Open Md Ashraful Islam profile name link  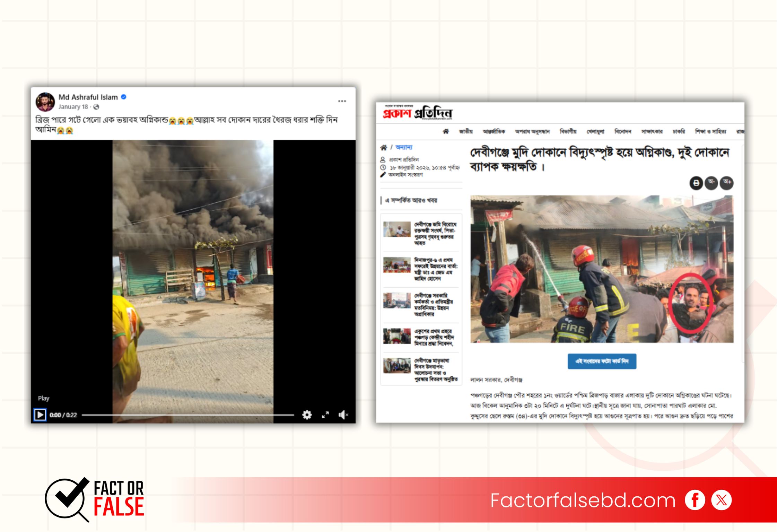[88, 97]
